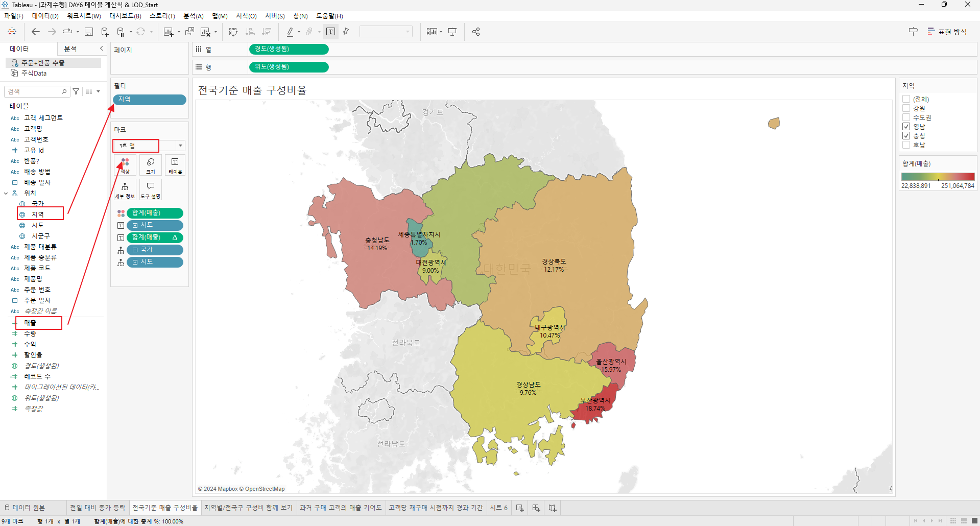The image size is (980, 526).
Task: Uncheck the 충청 filter checkbox
Action: click(x=906, y=136)
